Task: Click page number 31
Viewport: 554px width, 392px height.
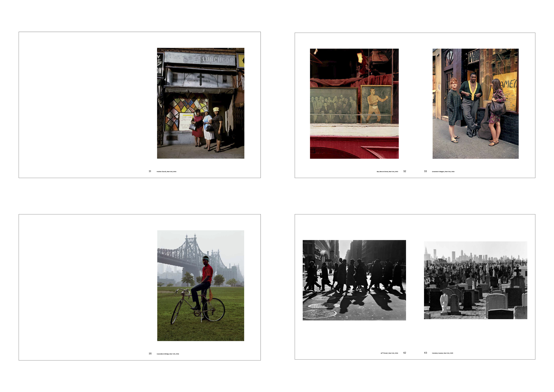Action: point(150,171)
